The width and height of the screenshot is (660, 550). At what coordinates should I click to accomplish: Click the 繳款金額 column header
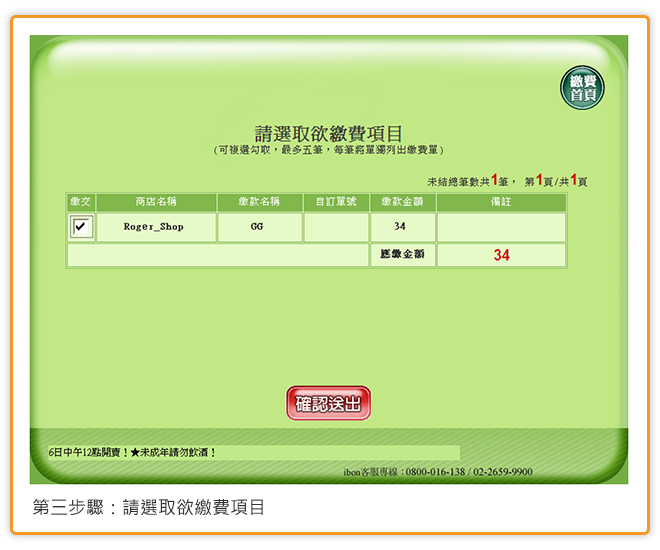pyautogui.click(x=403, y=202)
